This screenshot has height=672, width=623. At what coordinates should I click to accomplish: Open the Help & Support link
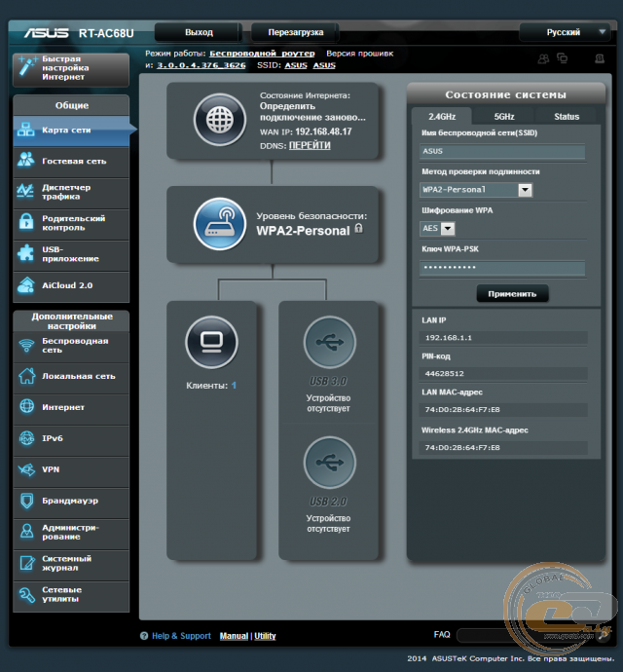point(181,636)
